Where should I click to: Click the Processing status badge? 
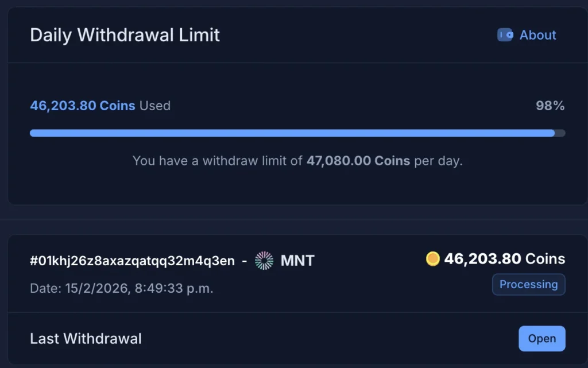coord(528,284)
